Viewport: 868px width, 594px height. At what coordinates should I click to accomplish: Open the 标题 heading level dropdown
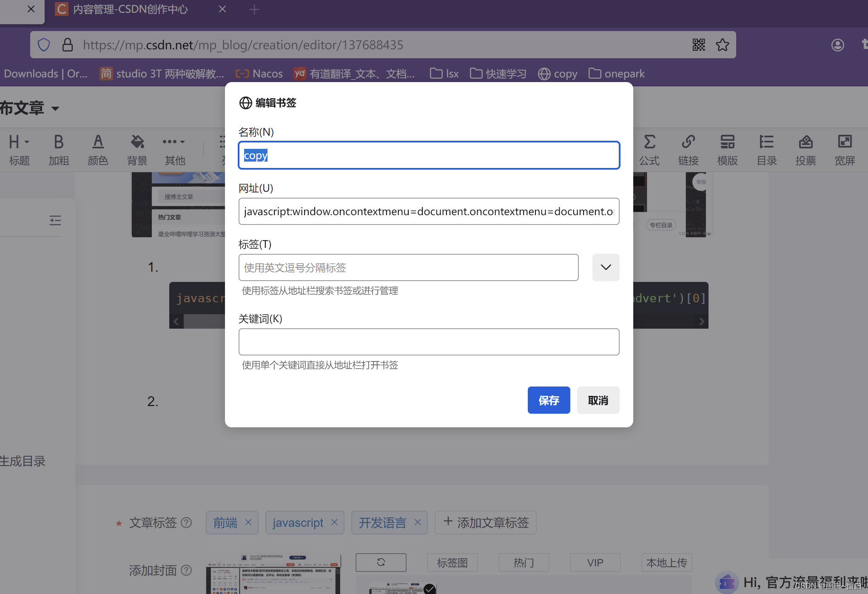20,149
